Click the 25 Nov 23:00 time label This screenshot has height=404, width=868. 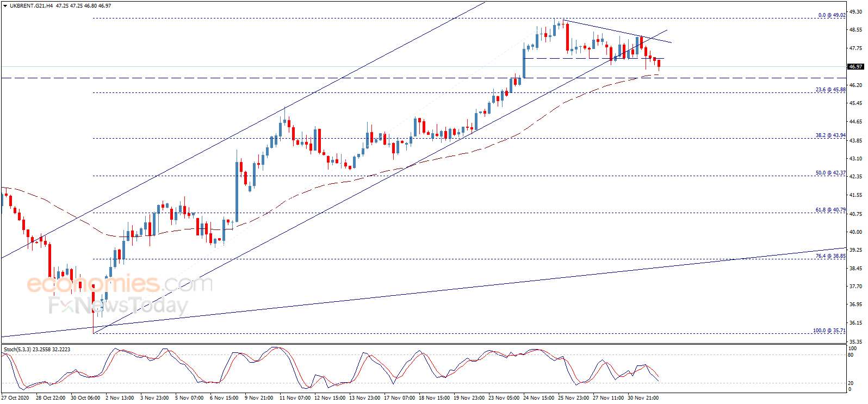[573, 398]
